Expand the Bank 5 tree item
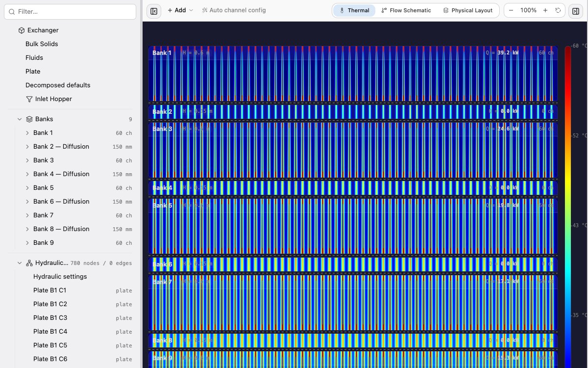 point(27,188)
